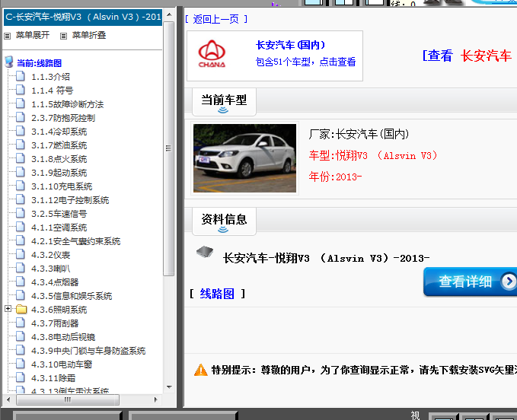Click the 长安汽车-悦翔V3 (Alsvin V3)-2013- title text
Screen dimensions: 517x420
(326, 258)
